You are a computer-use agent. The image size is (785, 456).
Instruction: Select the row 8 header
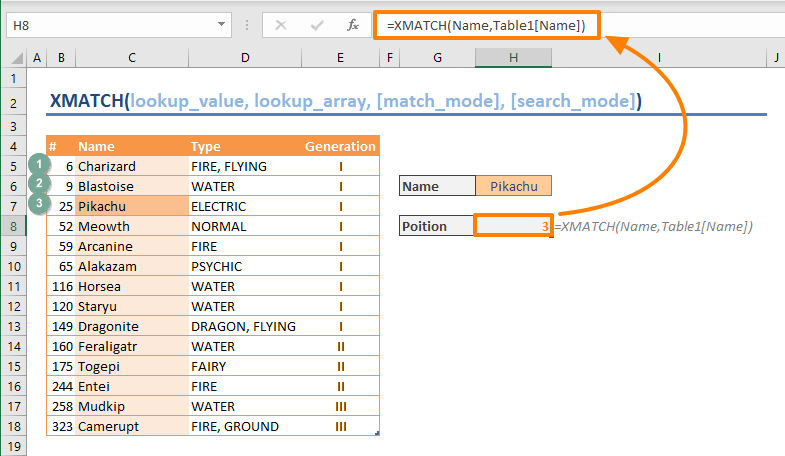[x=14, y=226]
